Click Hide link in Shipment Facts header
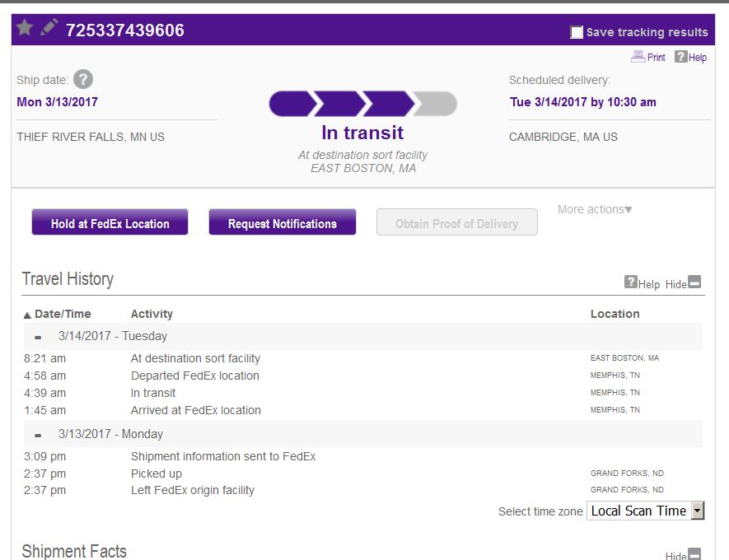The image size is (729, 560). tap(676, 555)
